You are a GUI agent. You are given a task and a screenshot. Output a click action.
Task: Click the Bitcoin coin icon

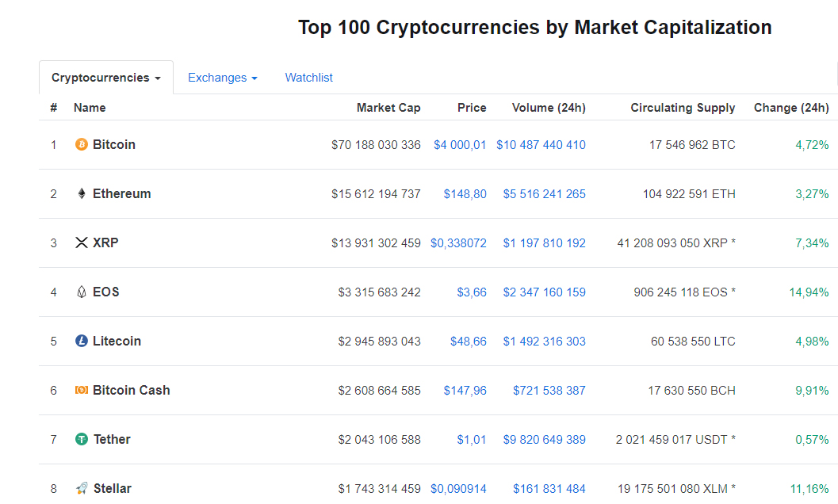[81, 144]
